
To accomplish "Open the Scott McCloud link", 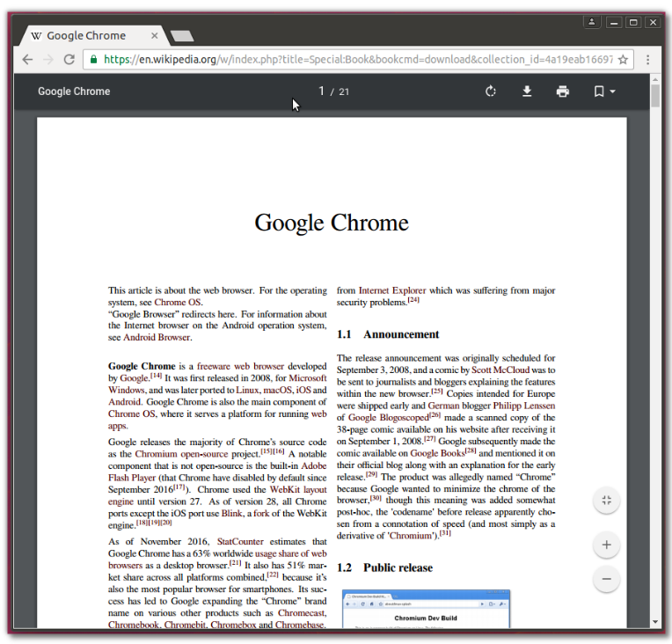I will coord(500,370).
